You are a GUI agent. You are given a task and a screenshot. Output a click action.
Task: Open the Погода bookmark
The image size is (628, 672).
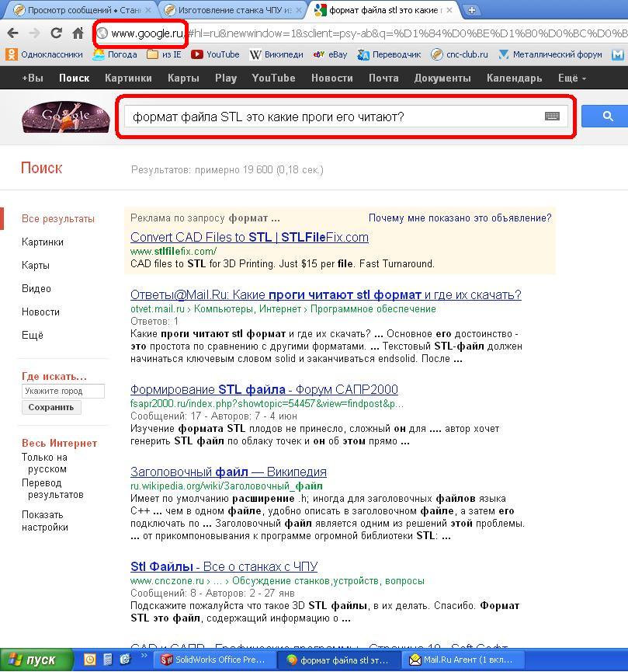click(115, 54)
